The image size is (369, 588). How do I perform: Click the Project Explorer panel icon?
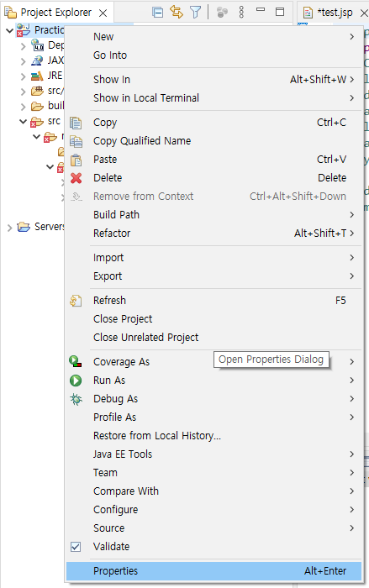11,13
